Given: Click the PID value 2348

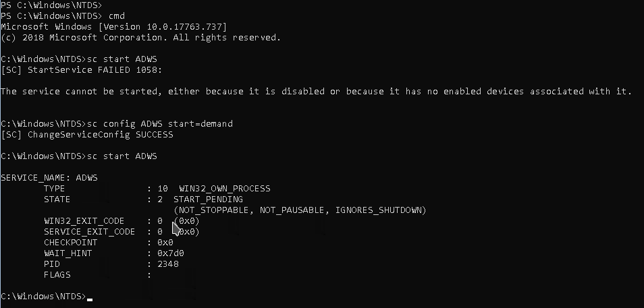Looking at the screenshot, I should [x=168, y=264].
